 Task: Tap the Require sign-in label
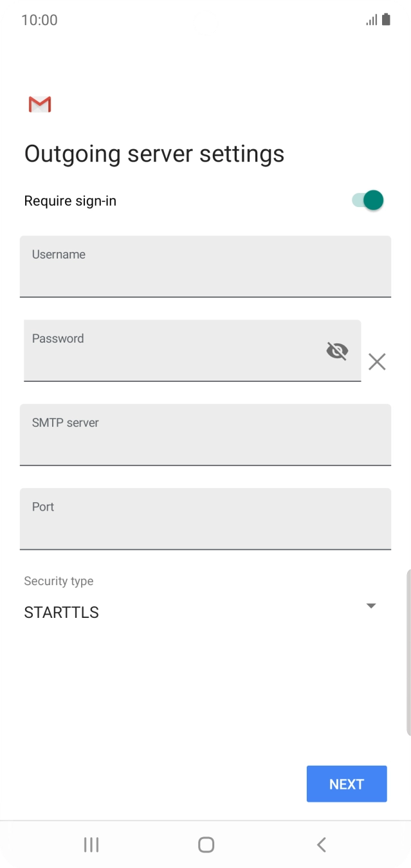pos(70,201)
